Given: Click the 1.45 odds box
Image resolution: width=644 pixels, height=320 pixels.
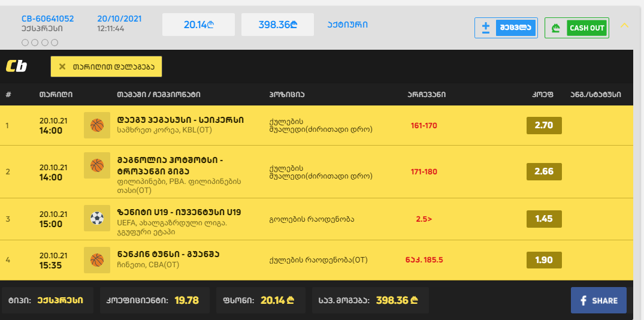Looking at the screenshot, I should coord(544,219).
